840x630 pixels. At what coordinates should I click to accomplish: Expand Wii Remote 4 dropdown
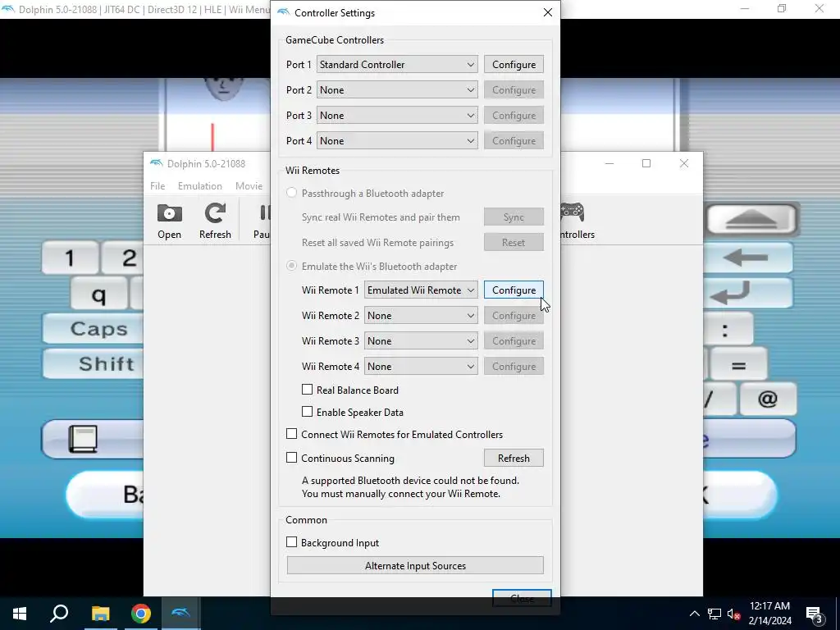coord(421,367)
